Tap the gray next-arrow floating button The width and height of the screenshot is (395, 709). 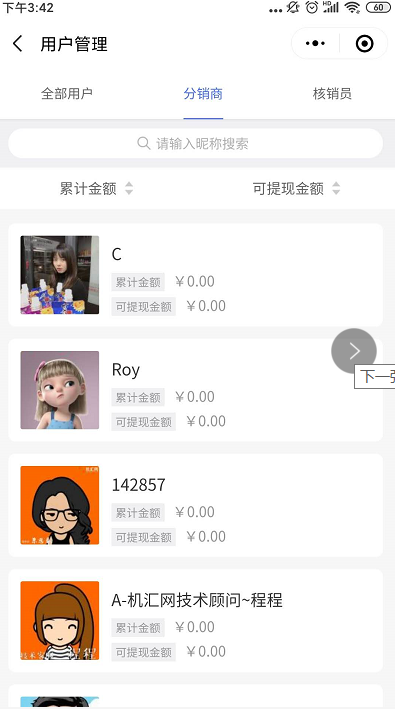354,351
